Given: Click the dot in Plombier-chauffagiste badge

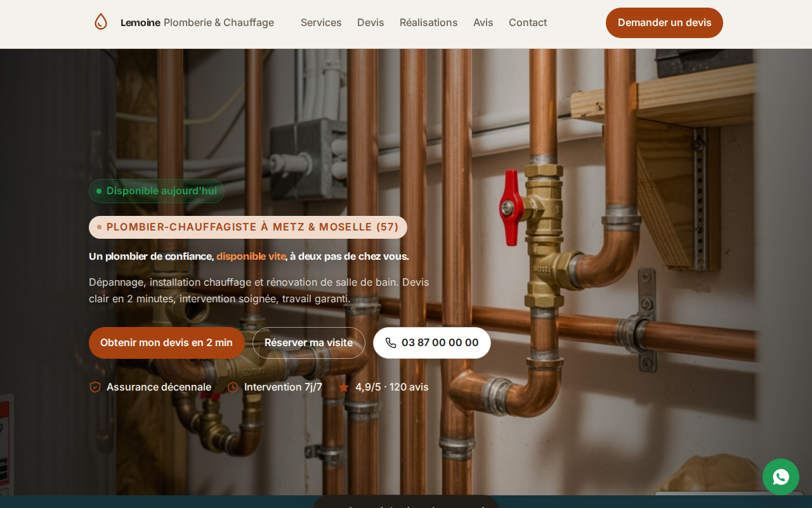Looking at the screenshot, I should click(99, 227).
